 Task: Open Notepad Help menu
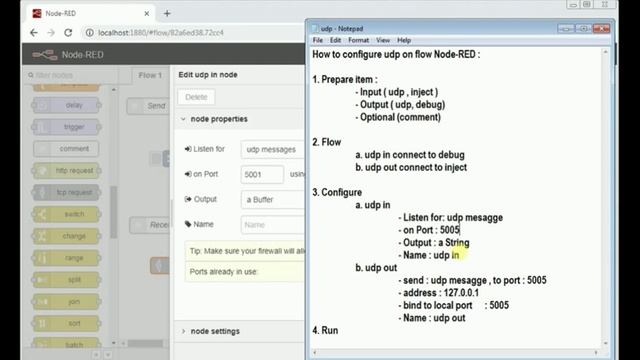click(404, 40)
